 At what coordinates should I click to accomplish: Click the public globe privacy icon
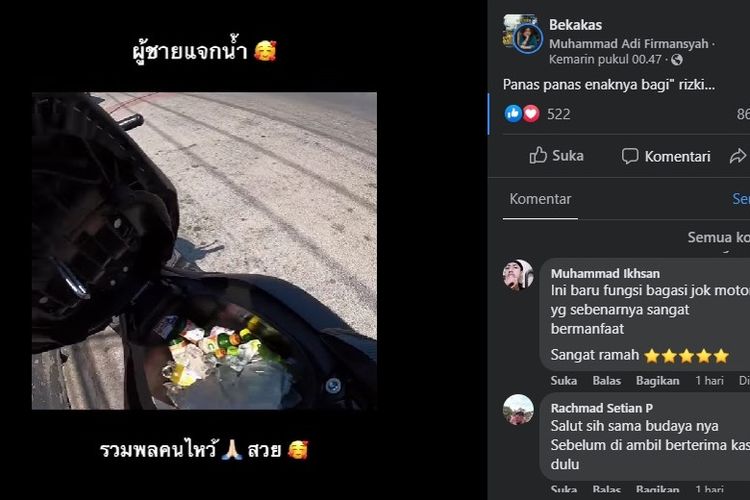pyautogui.click(x=677, y=60)
